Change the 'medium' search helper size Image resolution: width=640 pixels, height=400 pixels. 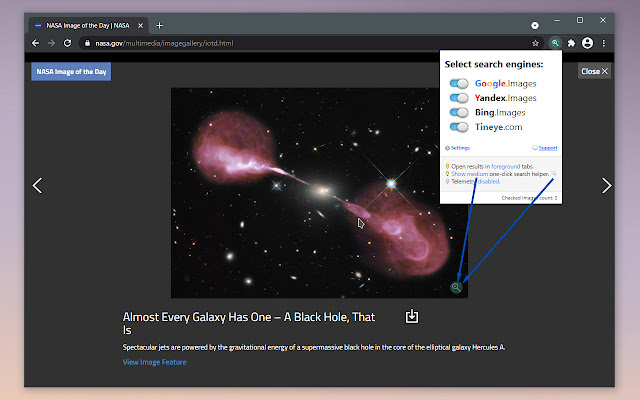click(x=478, y=174)
